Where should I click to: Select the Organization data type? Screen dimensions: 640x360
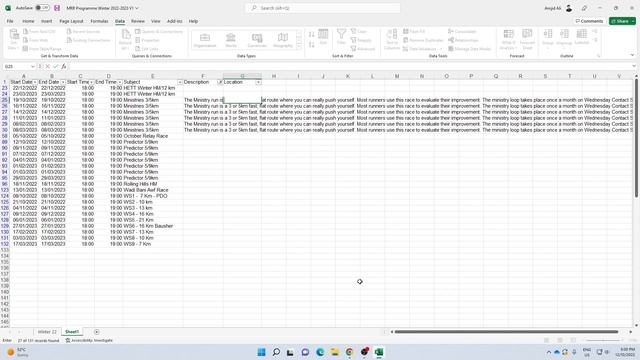(x=205, y=40)
